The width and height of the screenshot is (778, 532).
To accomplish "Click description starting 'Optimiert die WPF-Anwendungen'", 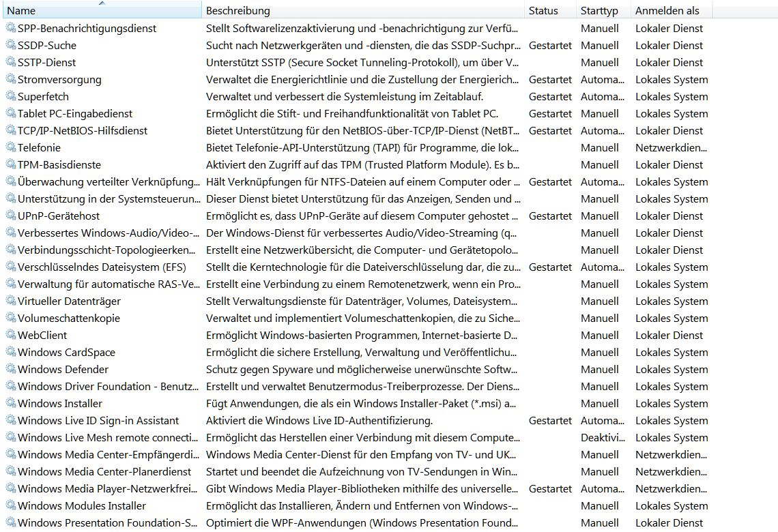I will (x=362, y=523).
